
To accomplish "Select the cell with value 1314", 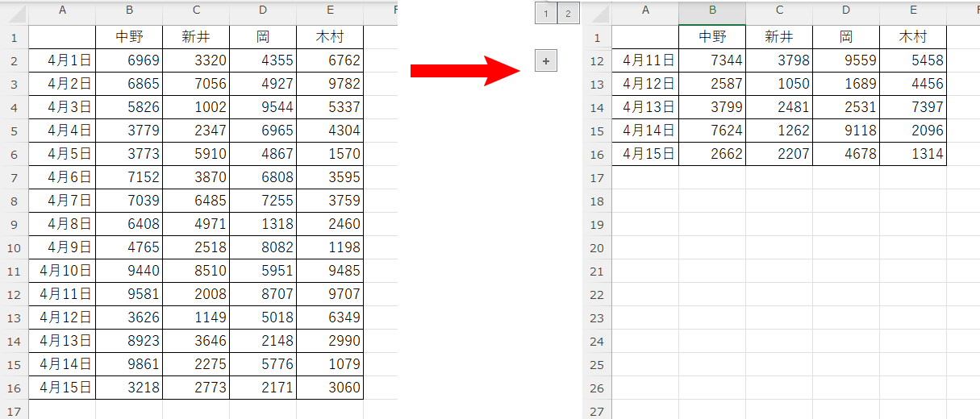I will click(913, 154).
